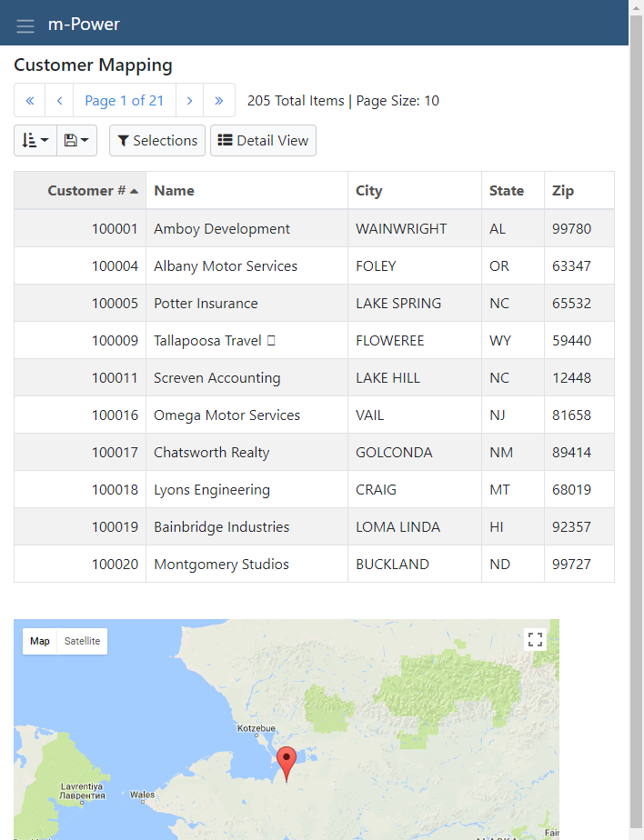This screenshot has width=644, height=840.
Task: Switch the map to Satellite view
Action: click(82, 641)
